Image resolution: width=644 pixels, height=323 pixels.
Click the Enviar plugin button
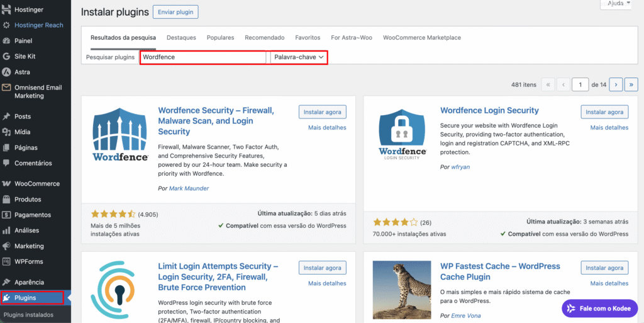pos(176,12)
